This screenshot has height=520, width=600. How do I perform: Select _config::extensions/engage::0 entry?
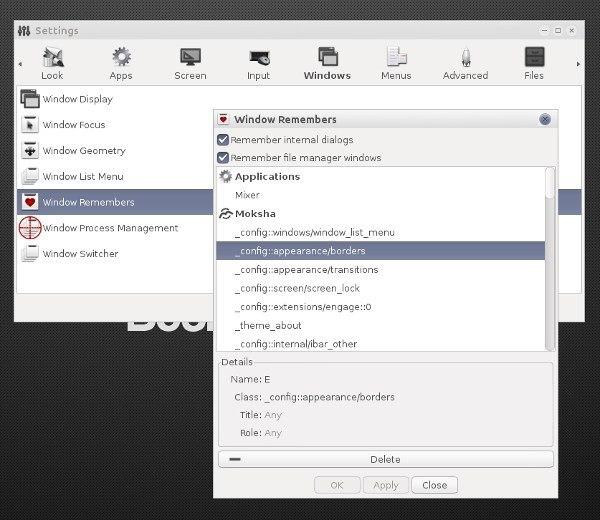coord(381,307)
